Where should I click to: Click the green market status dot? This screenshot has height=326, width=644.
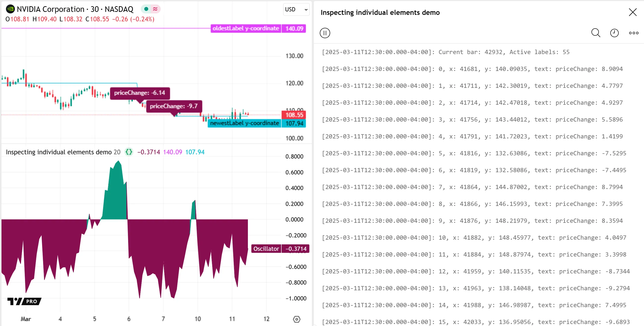[146, 9]
